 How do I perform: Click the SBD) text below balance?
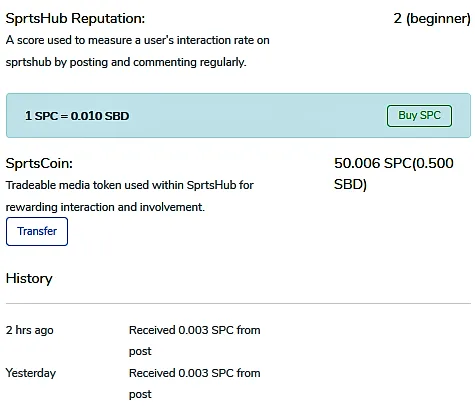(x=350, y=184)
